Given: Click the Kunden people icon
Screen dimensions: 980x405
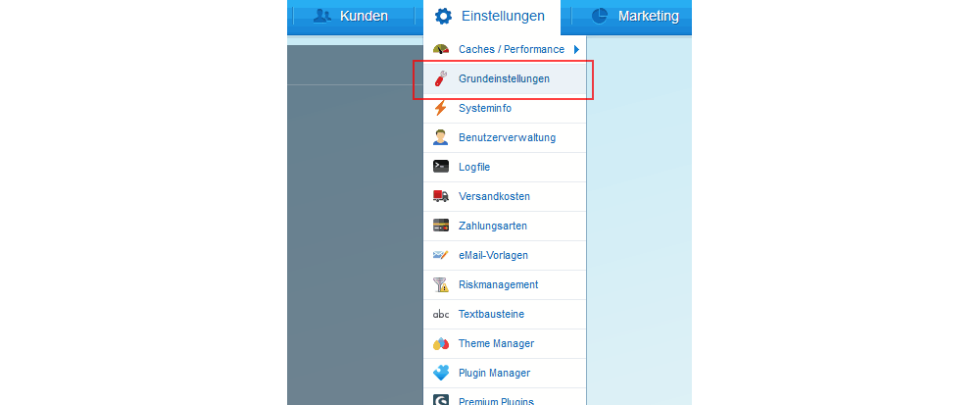Looking at the screenshot, I should pyautogui.click(x=321, y=17).
